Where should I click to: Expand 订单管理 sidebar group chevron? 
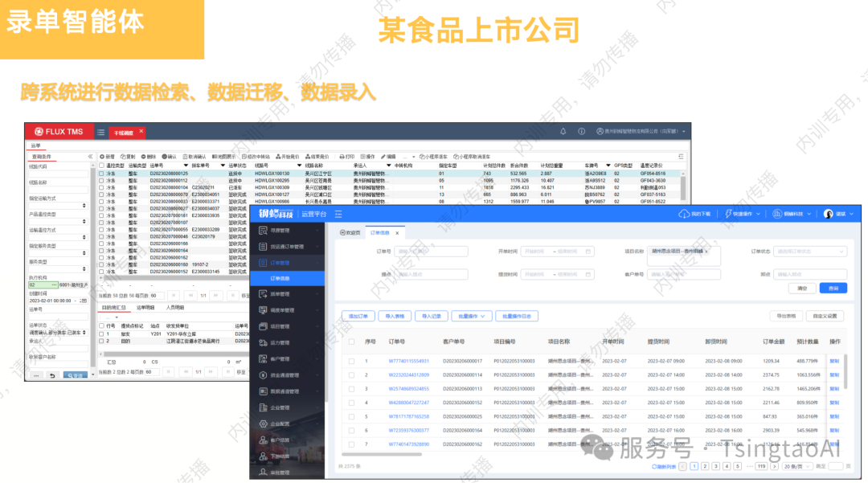(x=317, y=263)
